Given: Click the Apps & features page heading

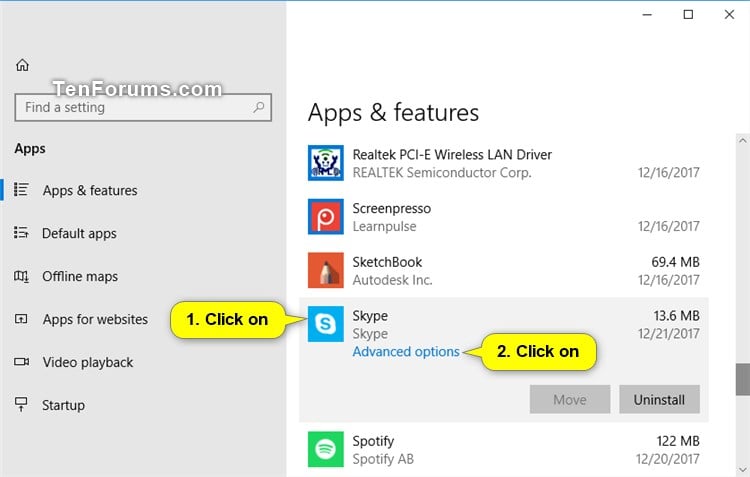Looking at the screenshot, I should (393, 113).
